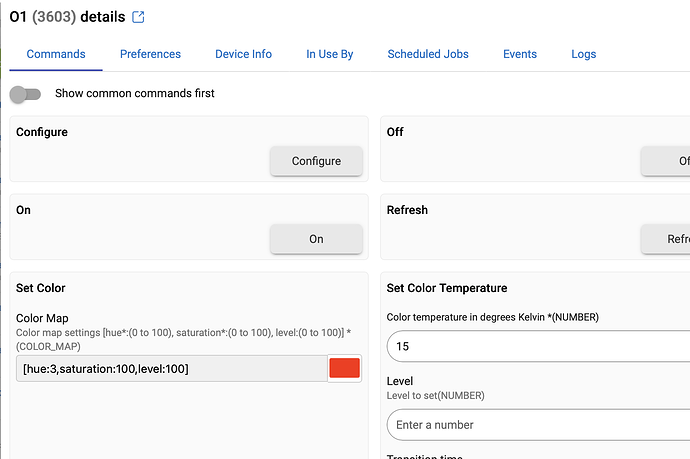
Task: Open device details in new window icon
Action: [139, 17]
